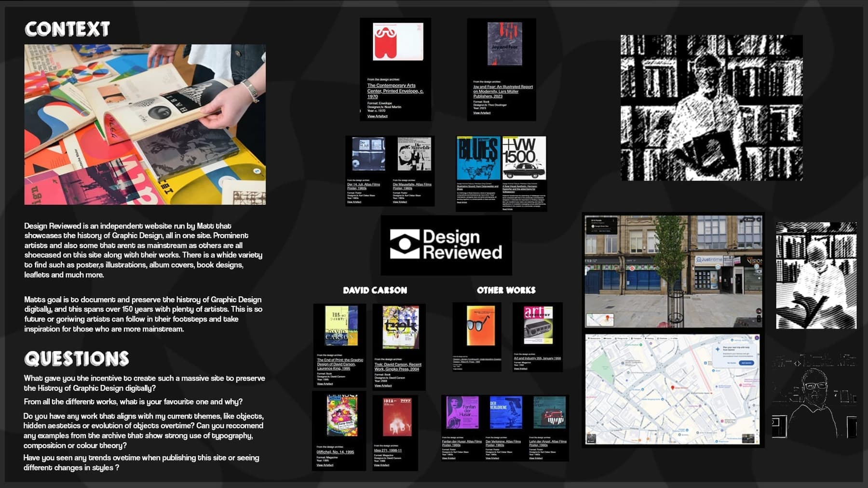Image resolution: width=868 pixels, height=488 pixels.
Task: Click the Der 14. Juli poster image
Action: (x=368, y=154)
